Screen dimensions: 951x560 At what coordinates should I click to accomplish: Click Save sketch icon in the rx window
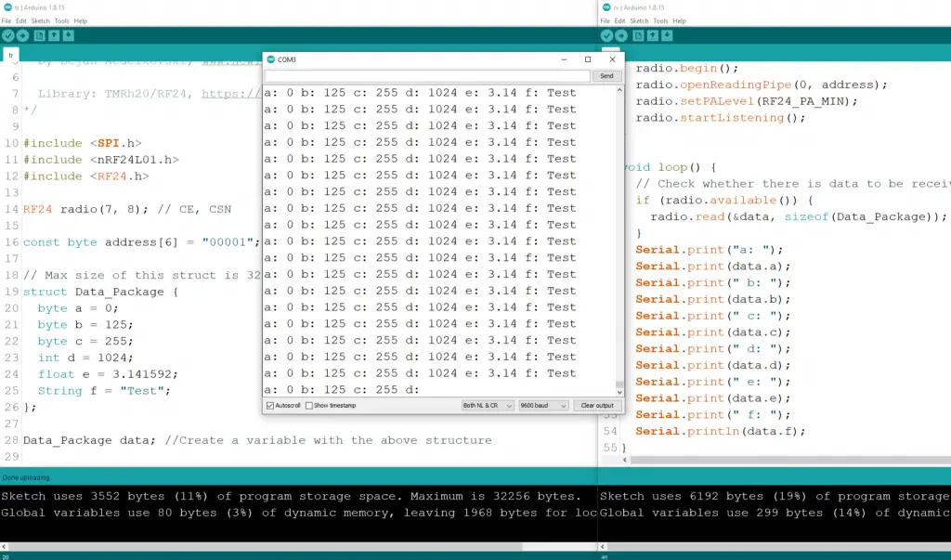pos(667,35)
